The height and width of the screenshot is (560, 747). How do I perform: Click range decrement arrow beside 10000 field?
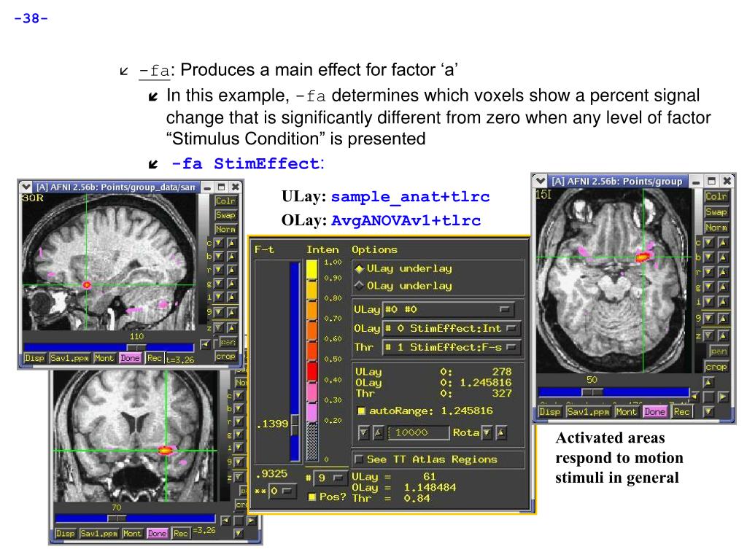pyautogui.click(x=363, y=433)
